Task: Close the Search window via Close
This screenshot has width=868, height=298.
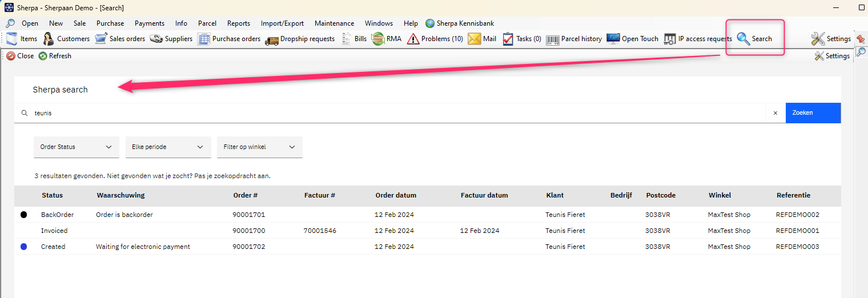Action: pos(21,56)
